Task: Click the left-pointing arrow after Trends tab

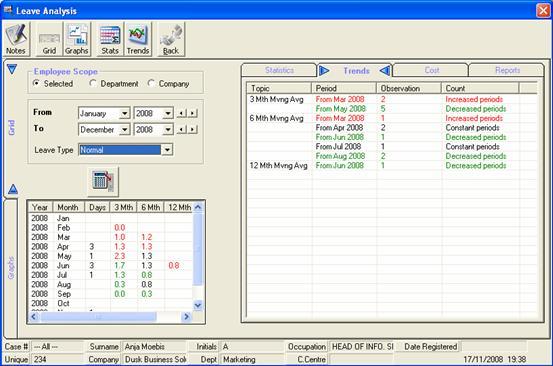Action: [x=385, y=71]
